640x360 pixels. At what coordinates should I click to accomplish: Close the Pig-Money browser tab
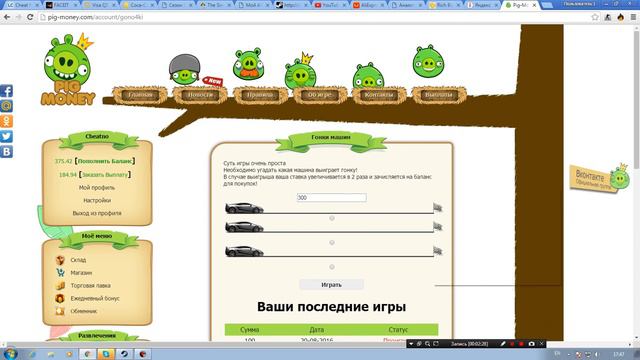tap(534, 5)
